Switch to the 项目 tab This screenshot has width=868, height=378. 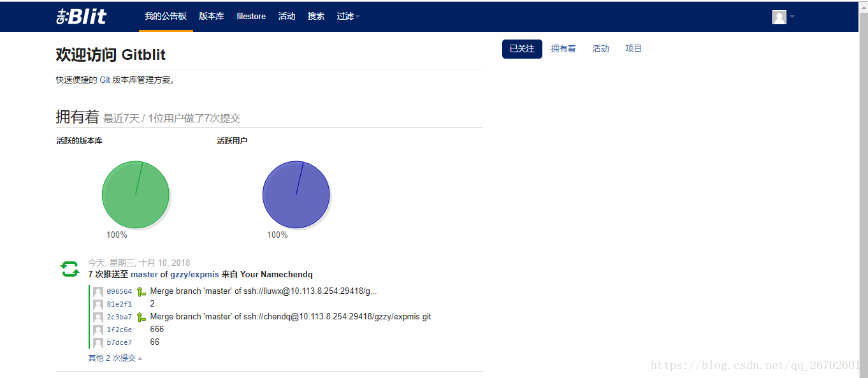pos(634,49)
